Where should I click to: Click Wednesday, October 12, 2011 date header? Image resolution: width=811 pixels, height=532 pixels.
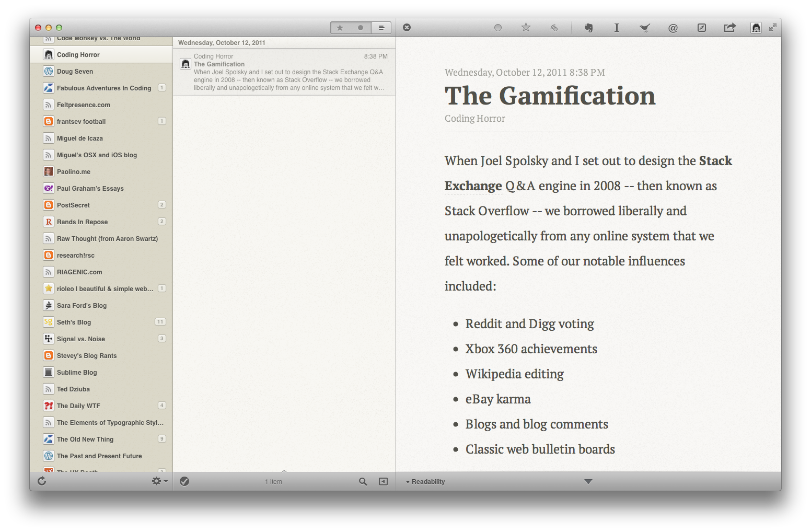point(222,43)
